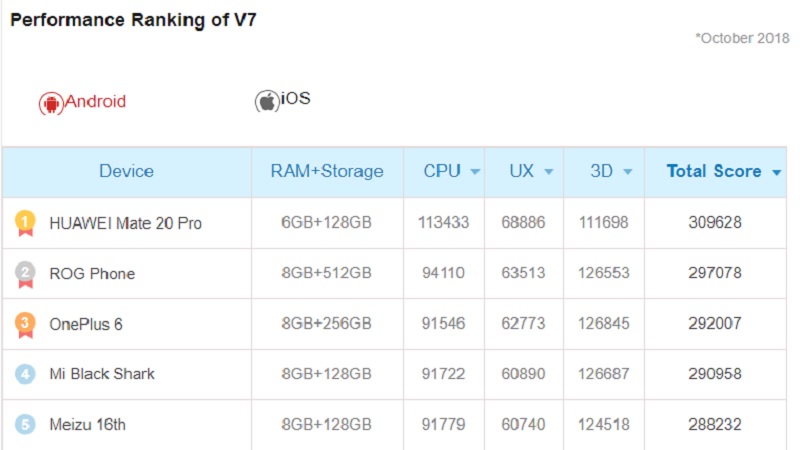Switch to the iOS ranking tab

[283, 100]
